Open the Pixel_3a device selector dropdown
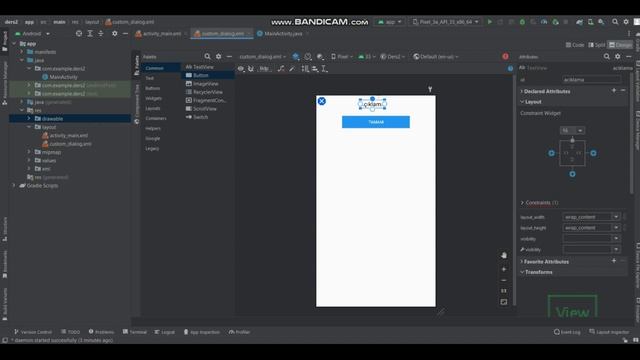640x360 pixels. (446, 22)
